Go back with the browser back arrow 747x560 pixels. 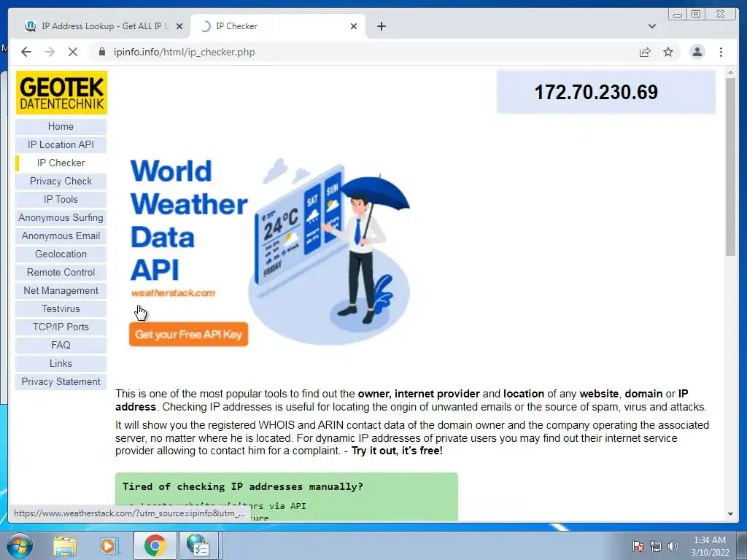tap(26, 52)
